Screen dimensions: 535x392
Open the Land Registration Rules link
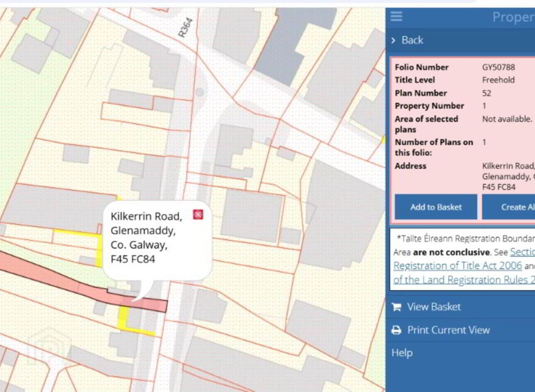click(x=464, y=280)
